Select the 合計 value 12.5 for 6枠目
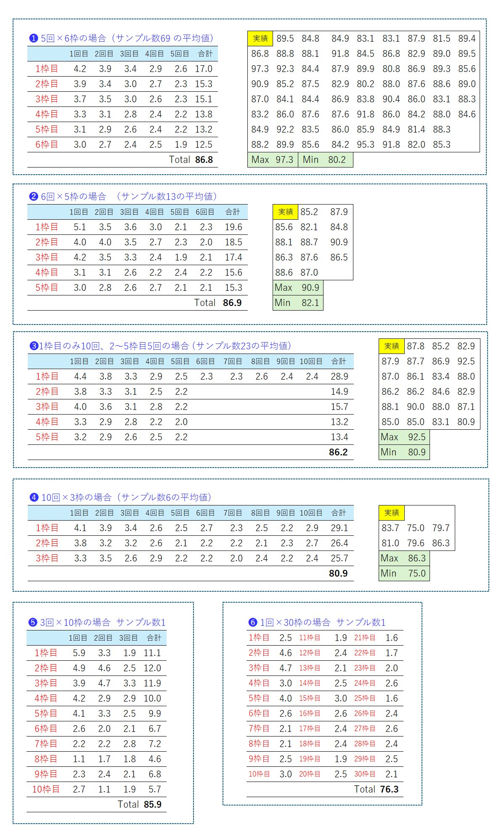The height and width of the screenshot is (835, 504). (x=204, y=145)
